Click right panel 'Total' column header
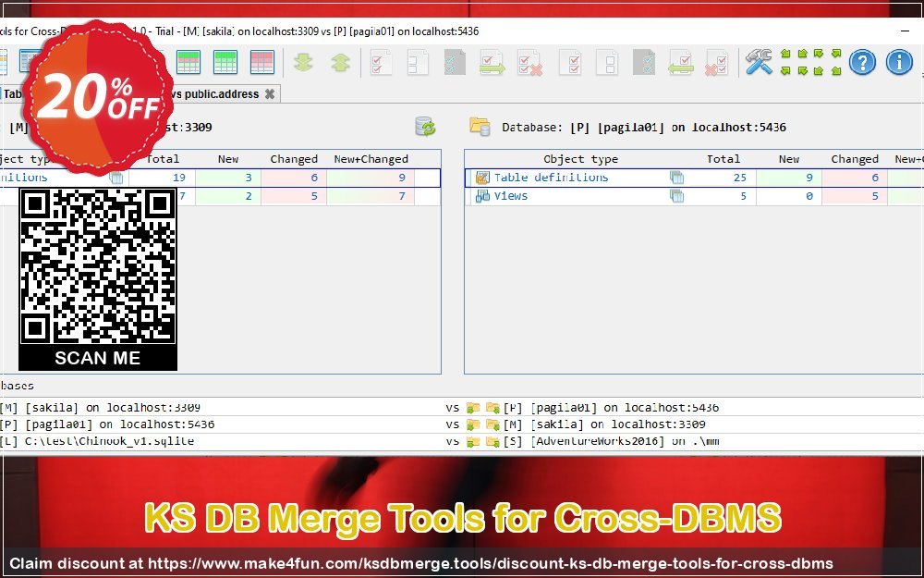Viewport: 924px width, 578px height. (723, 159)
